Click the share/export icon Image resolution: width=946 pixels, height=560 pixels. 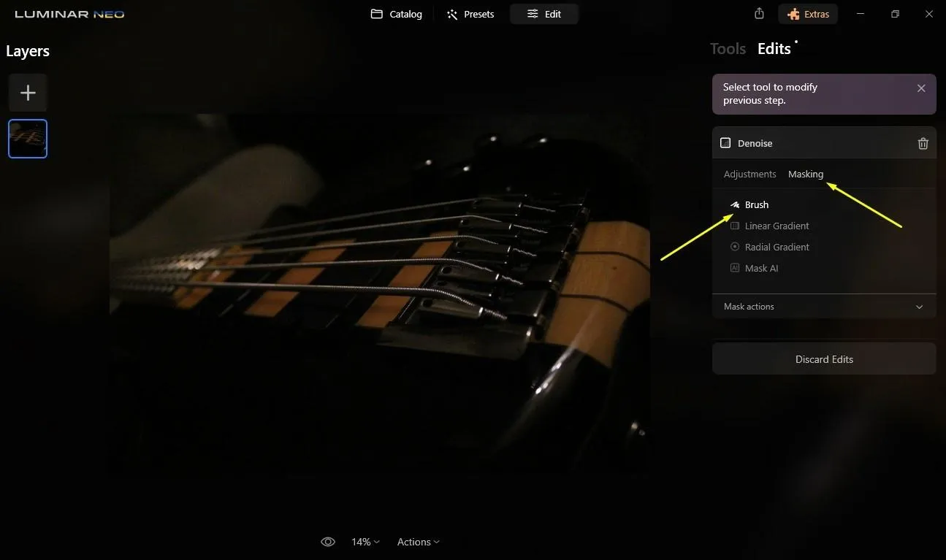click(x=759, y=14)
